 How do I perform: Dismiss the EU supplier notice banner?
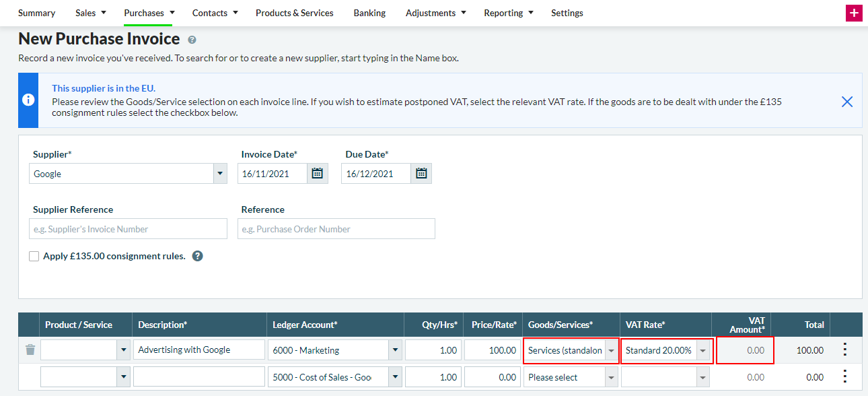pyautogui.click(x=847, y=102)
